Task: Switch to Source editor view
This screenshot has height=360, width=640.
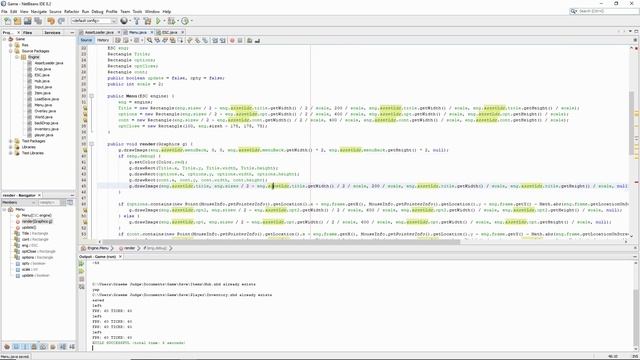Action: 86,40
